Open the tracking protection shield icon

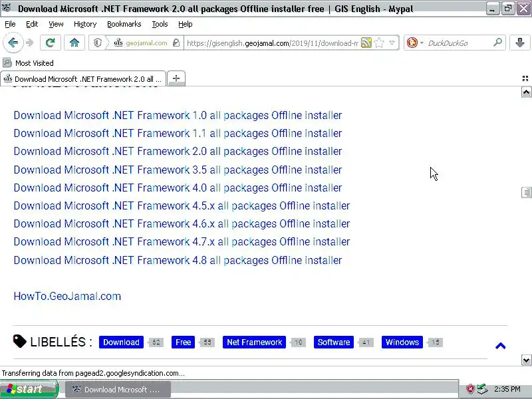tap(98, 43)
